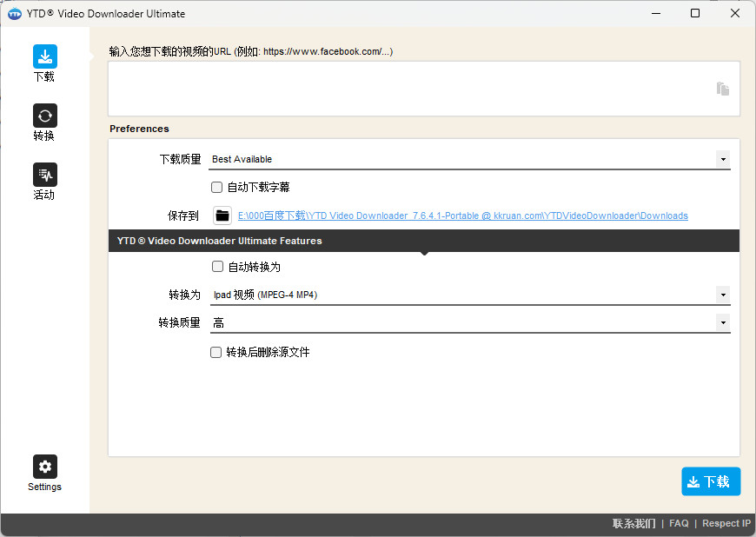Minimize the YTD window
Viewport: 756px width, 537px height.
coord(656,13)
